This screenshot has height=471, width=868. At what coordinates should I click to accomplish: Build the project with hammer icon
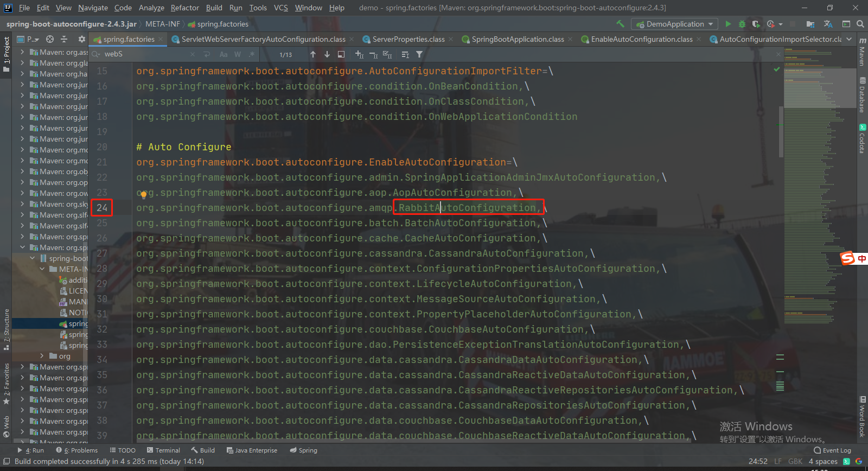[621, 24]
